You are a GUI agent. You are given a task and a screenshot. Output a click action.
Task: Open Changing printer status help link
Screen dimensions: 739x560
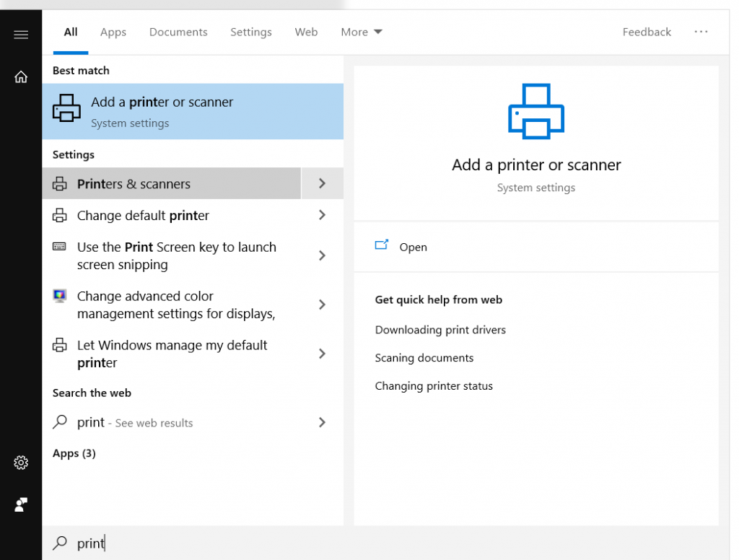pyautogui.click(x=434, y=385)
